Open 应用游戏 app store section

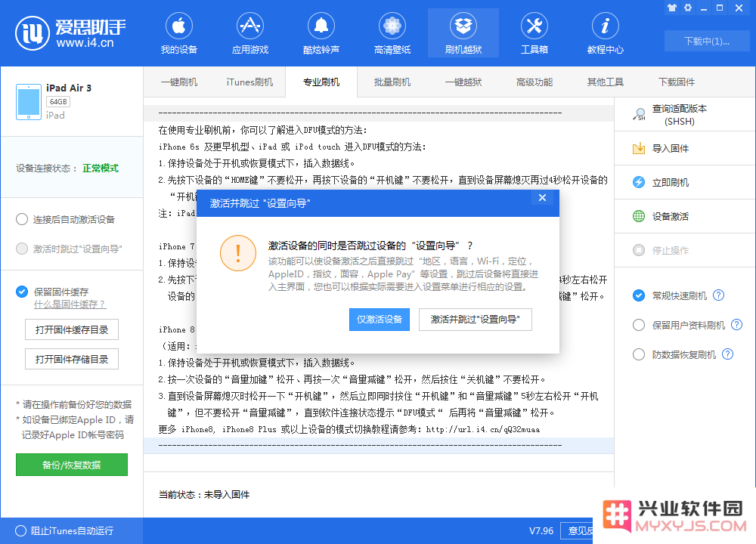click(x=249, y=33)
